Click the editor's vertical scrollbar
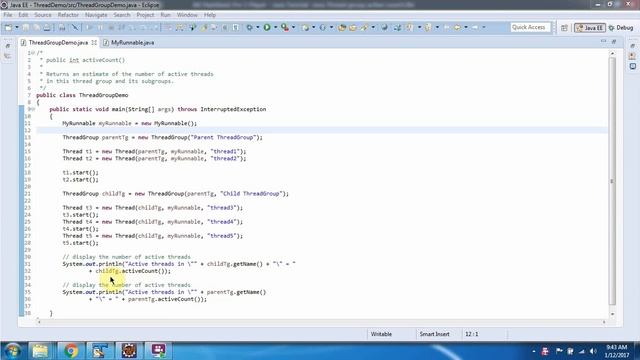The width and height of the screenshot is (640, 360). tap(612, 181)
